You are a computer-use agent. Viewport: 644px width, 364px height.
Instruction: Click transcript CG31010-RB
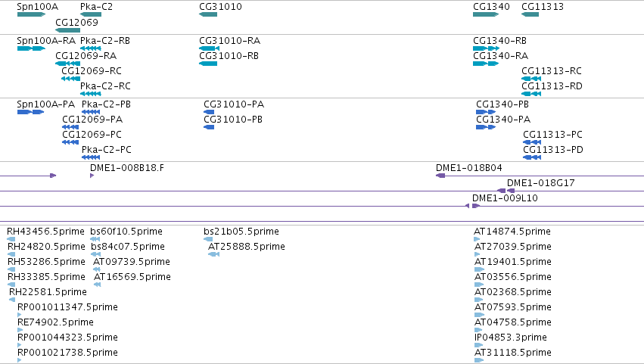pyautogui.click(x=229, y=56)
